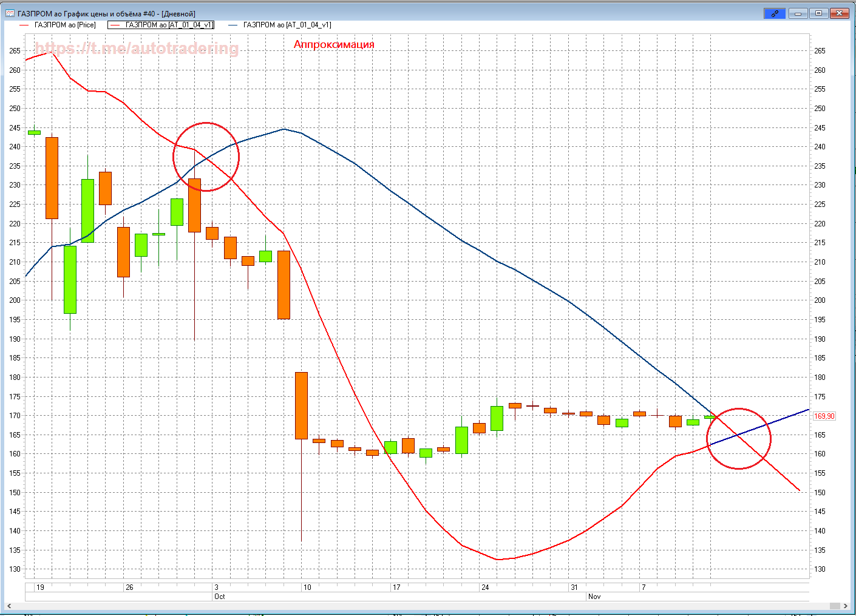The width and height of the screenshot is (856, 616).
Task: Click the blue pin icon in title bar
Action: pyautogui.click(x=775, y=13)
